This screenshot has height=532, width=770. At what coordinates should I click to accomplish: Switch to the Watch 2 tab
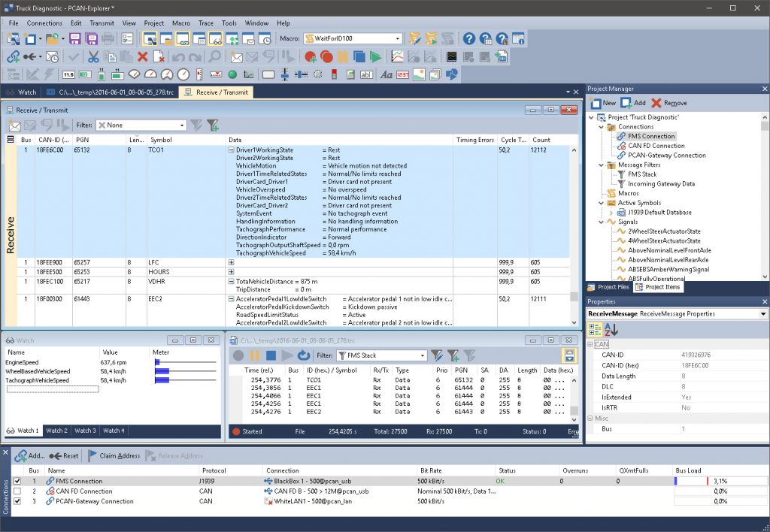[x=56, y=431]
